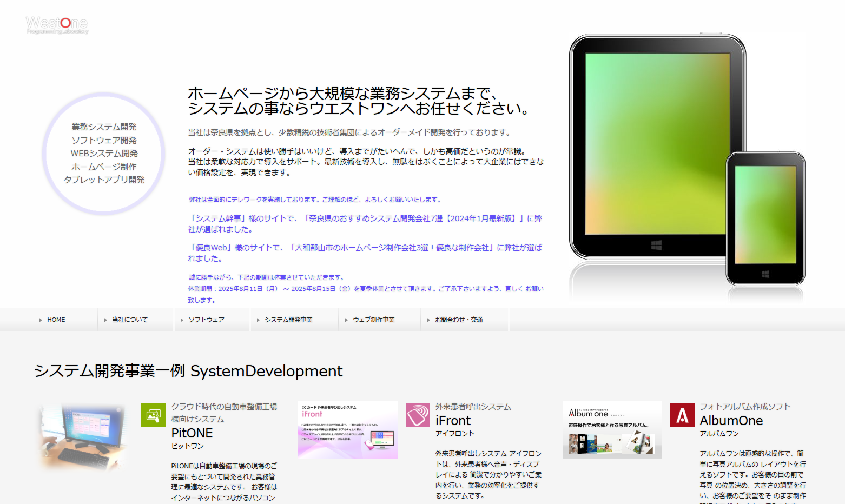The image size is (845, 504).
Task: Click the AlbumOne product title
Action: pyautogui.click(x=731, y=421)
